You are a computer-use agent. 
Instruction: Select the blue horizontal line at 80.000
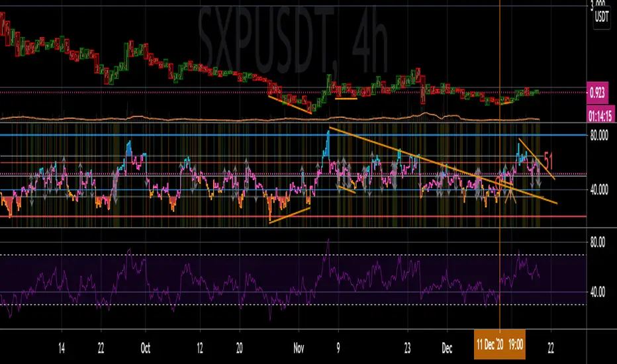tap(199, 135)
